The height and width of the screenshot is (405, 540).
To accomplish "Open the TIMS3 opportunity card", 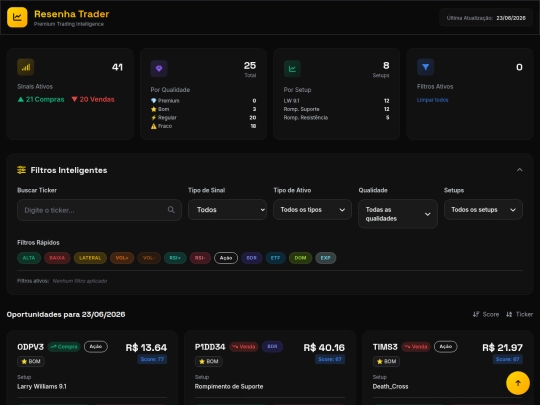I will (448, 367).
